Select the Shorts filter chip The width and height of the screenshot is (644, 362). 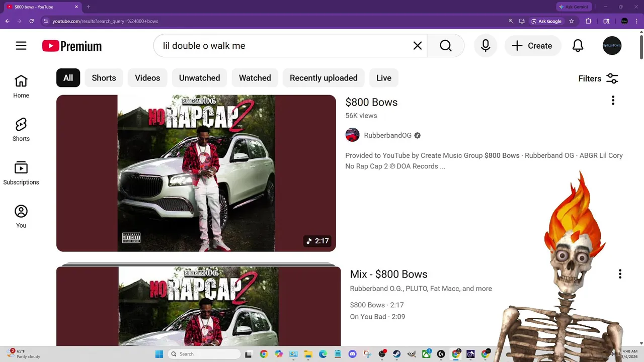[104, 78]
